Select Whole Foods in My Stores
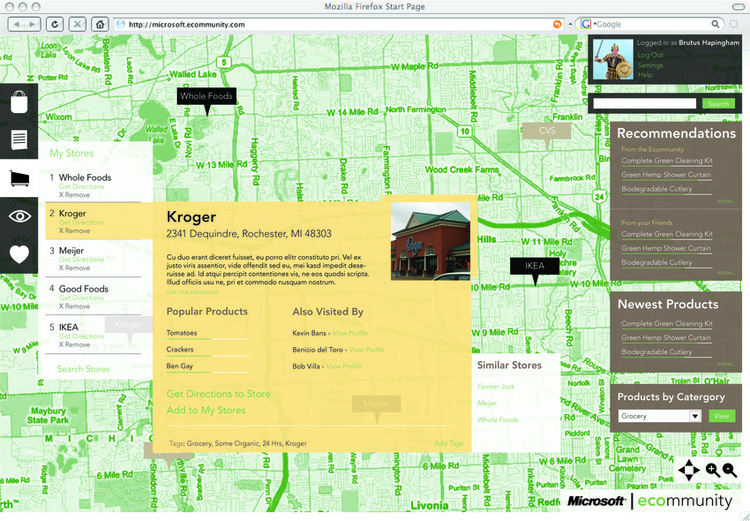This screenshot has height=521, width=750. click(x=85, y=177)
